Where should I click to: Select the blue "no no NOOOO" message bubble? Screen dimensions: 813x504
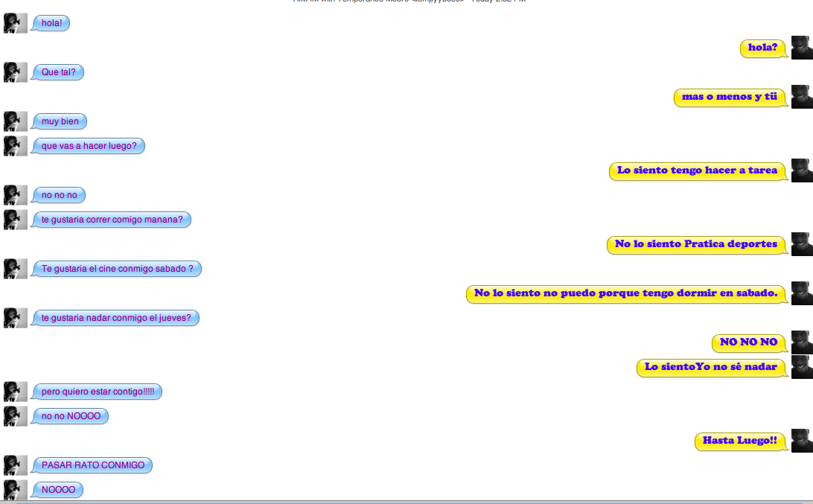click(71, 416)
